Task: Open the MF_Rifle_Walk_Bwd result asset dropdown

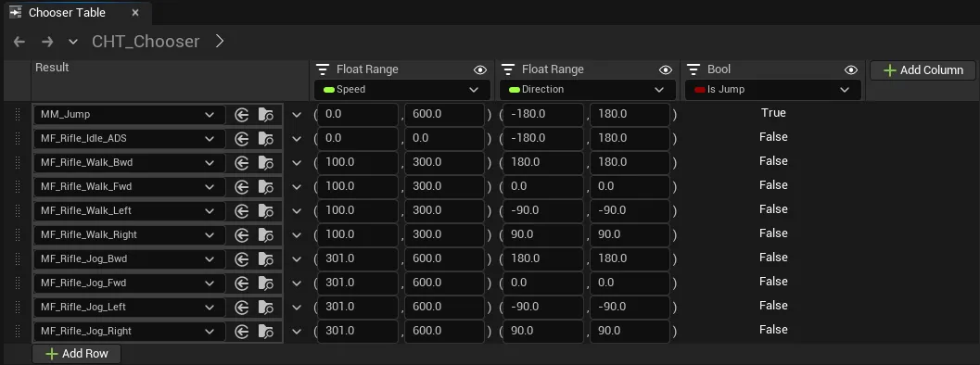Action: (129, 163)
